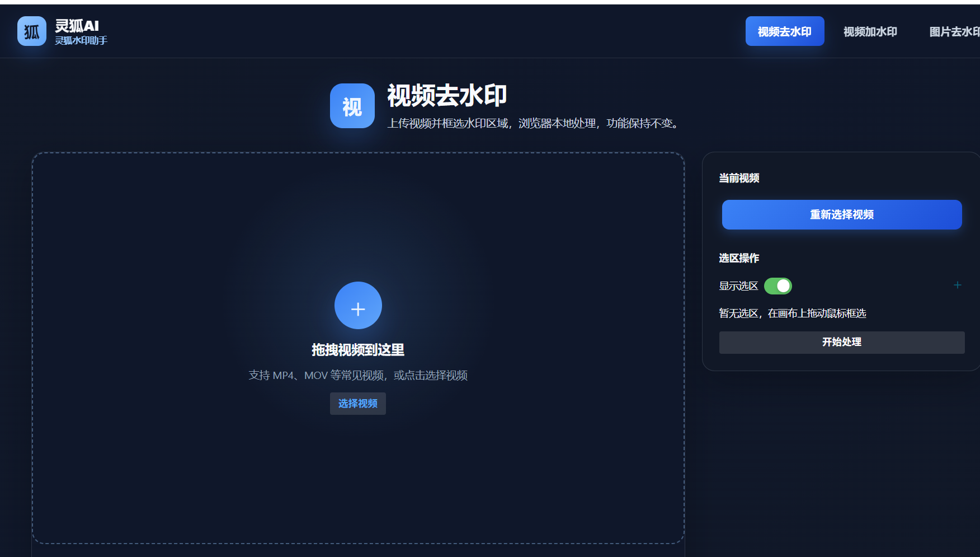980x557 pixels.
Task: Click the supported formats hint text
Action: click(x=358, y=376)
